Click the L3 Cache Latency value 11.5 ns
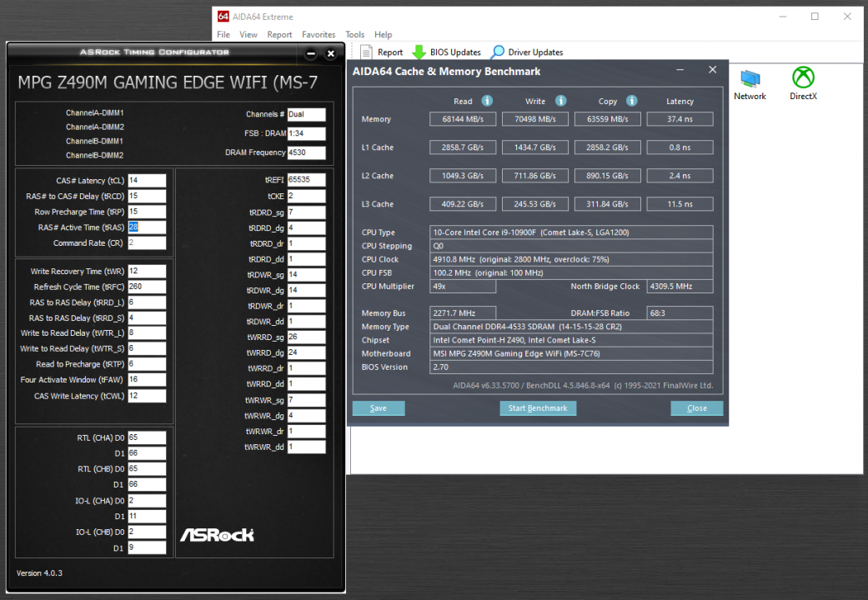This screenshot has width=868, height=600. pos(680,203)
